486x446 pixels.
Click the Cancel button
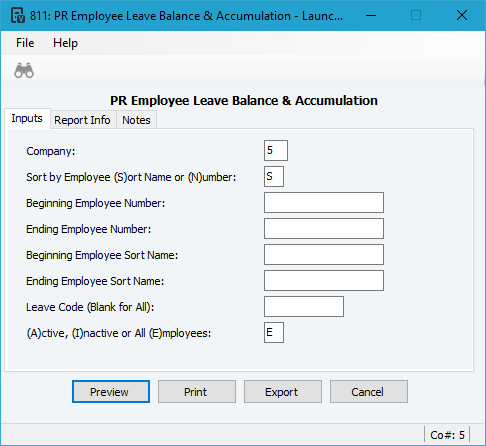click(369, 392)
